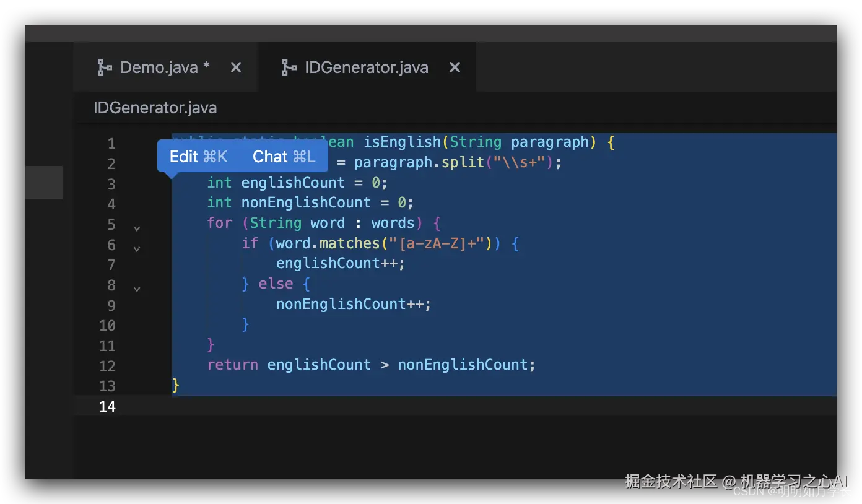Image resolution: width=862 pixels, height=504 pixels.
Task: Click the closing brace on line 13
Action: coord(176,385)
